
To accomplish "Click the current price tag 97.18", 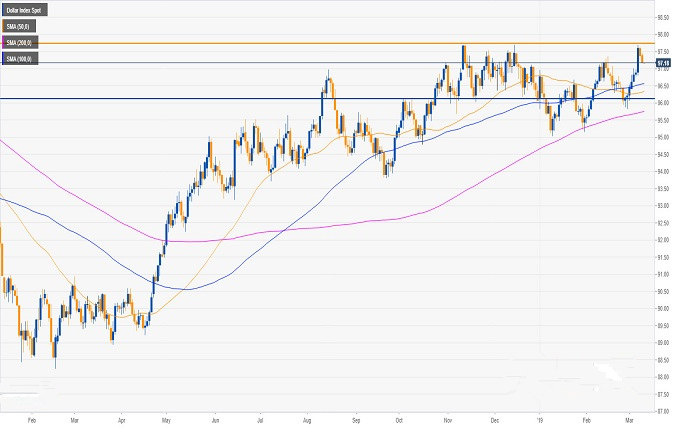I will click(663, 63).
